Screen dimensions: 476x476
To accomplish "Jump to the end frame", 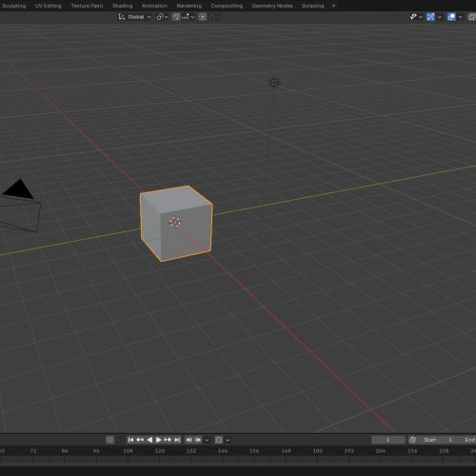I will click(177, 440).
